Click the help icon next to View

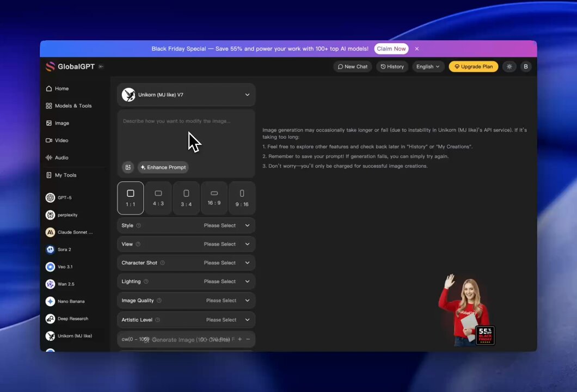point(138,244)
